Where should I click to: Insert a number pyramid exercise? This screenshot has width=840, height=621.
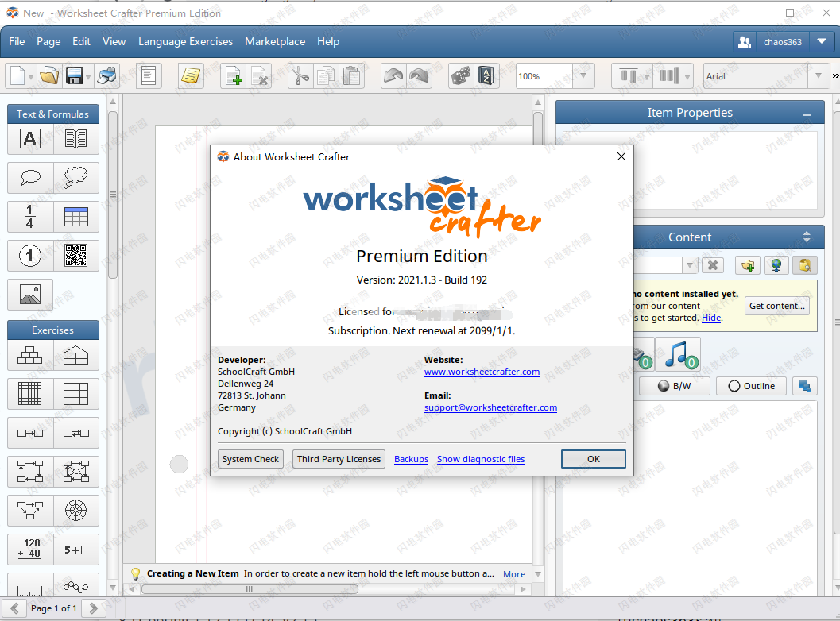click(x=30, y=355)
